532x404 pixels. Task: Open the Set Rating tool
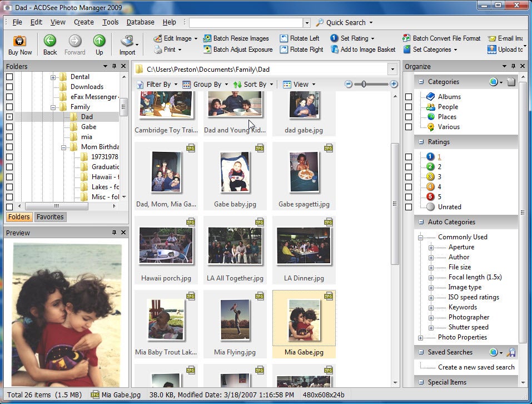pyautogui.click(x=352, y=38)
